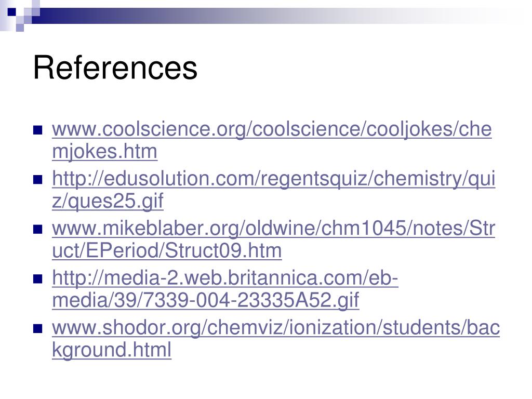Viewport: 532px width, 399px height.
Task: Open the media-2.web.britannica.com link
Action: pos(225,278)
